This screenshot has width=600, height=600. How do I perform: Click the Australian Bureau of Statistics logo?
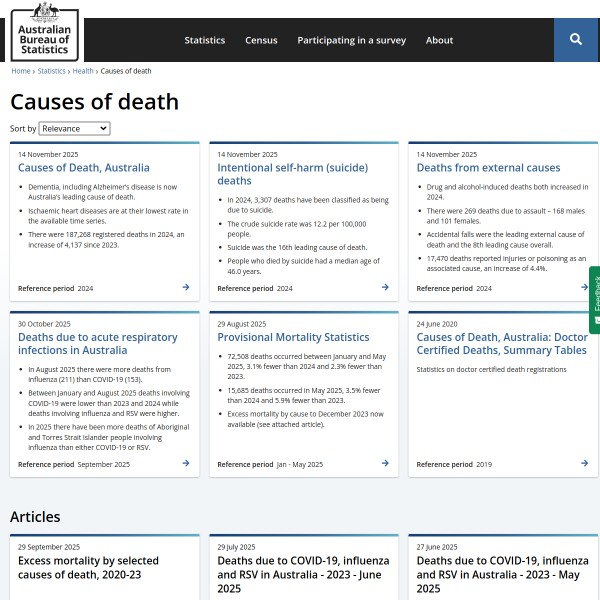pyautogui.click(x=45, y=30)
